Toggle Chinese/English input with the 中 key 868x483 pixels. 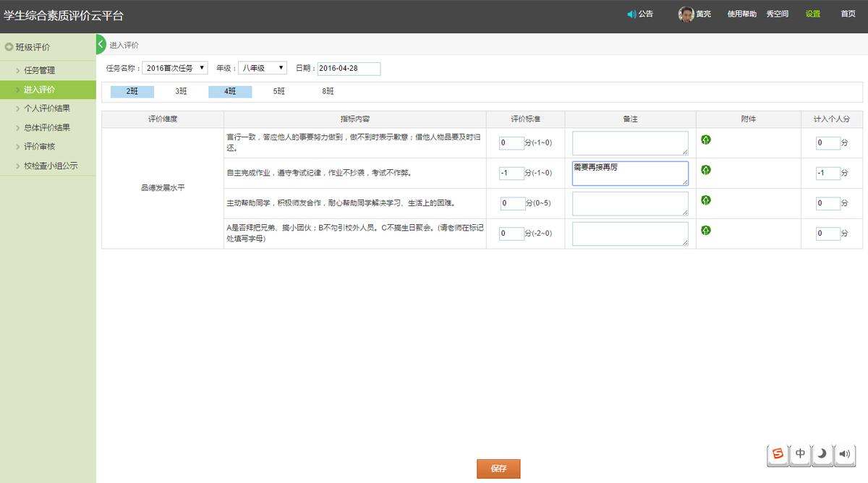[x=800, y=454]
